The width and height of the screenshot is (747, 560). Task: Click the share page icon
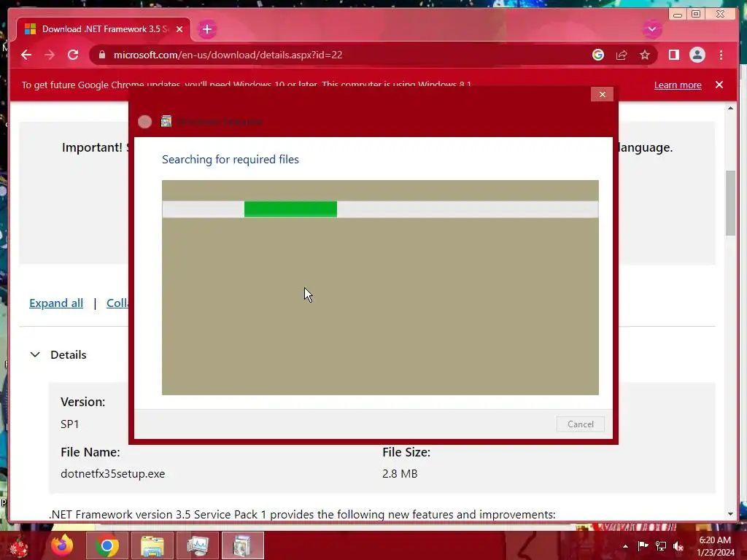coord(622,55)
